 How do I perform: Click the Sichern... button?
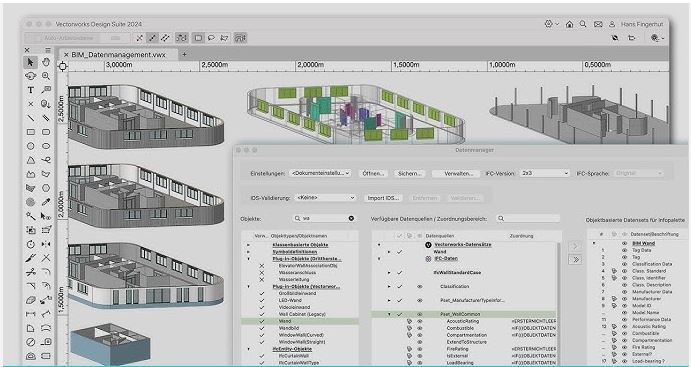click(x=410, y=174)
